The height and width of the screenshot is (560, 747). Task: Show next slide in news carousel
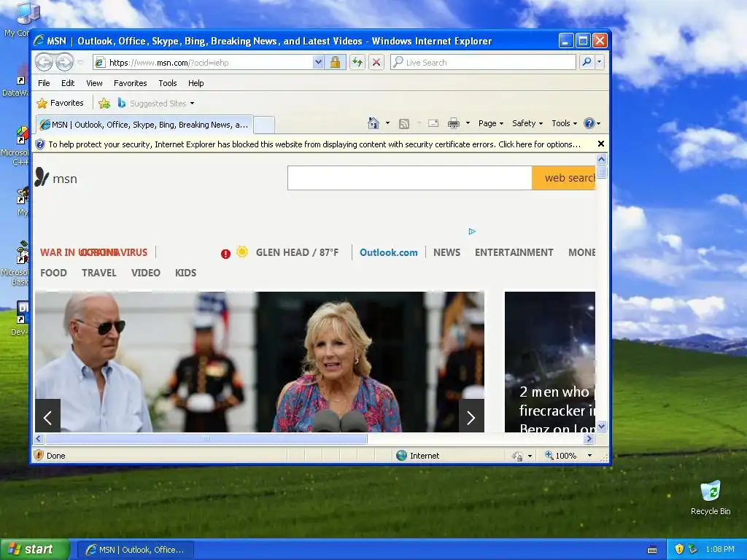tap(471, 417)
